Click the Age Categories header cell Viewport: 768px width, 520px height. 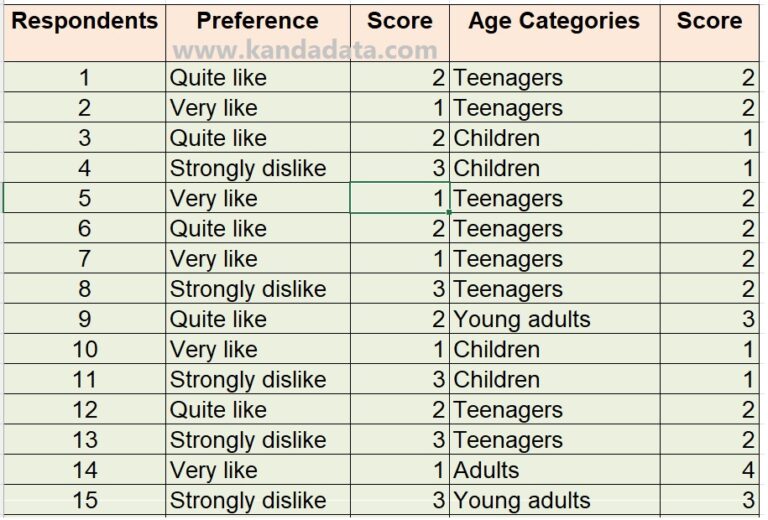(554, 21)
